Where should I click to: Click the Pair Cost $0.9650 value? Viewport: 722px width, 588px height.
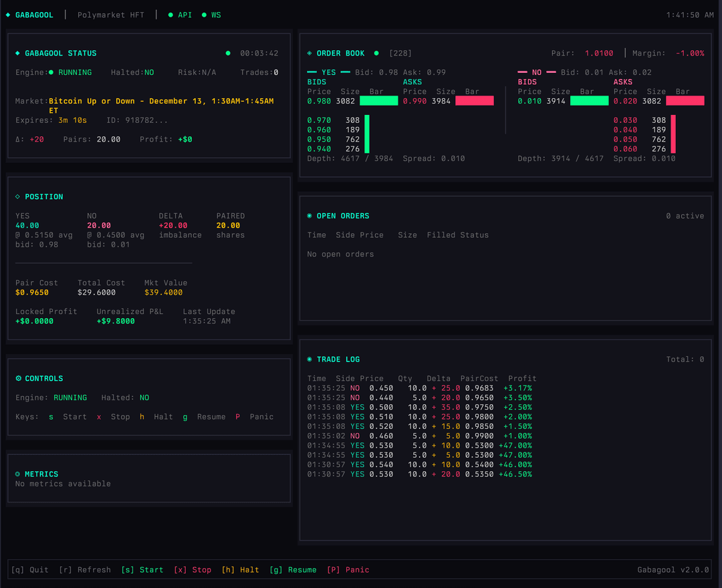(32, 293)
